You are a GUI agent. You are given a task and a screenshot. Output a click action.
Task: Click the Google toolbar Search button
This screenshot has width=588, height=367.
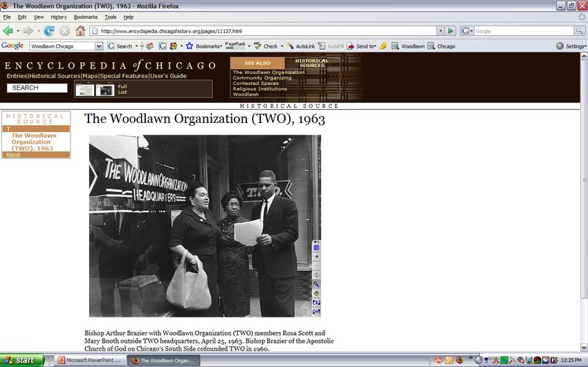click(120, 46)
